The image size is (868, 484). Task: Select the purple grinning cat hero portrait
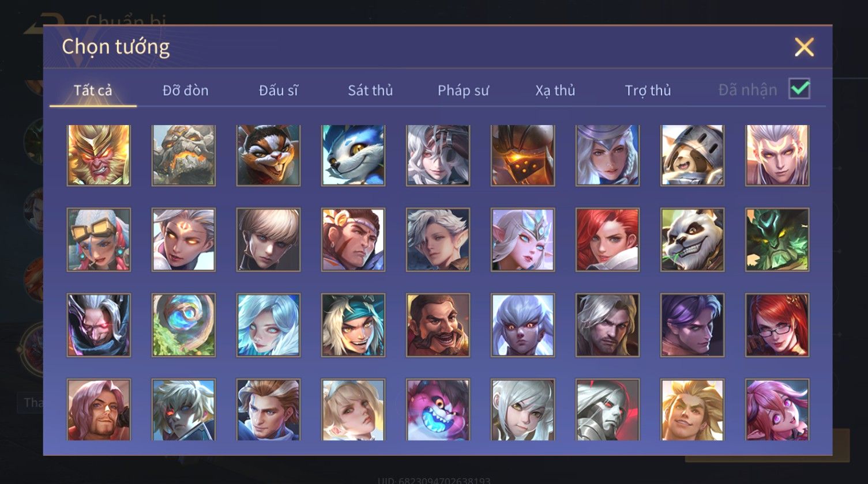(x=438, y=410)
